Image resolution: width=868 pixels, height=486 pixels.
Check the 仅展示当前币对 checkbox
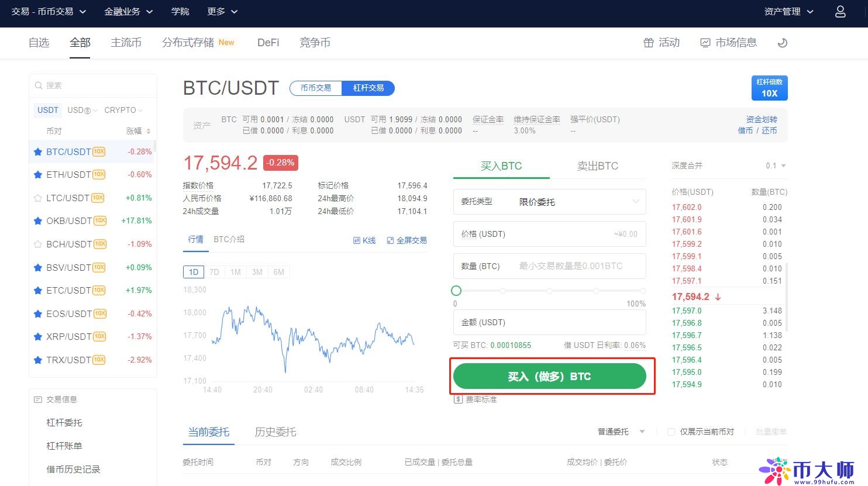(671, 432)
